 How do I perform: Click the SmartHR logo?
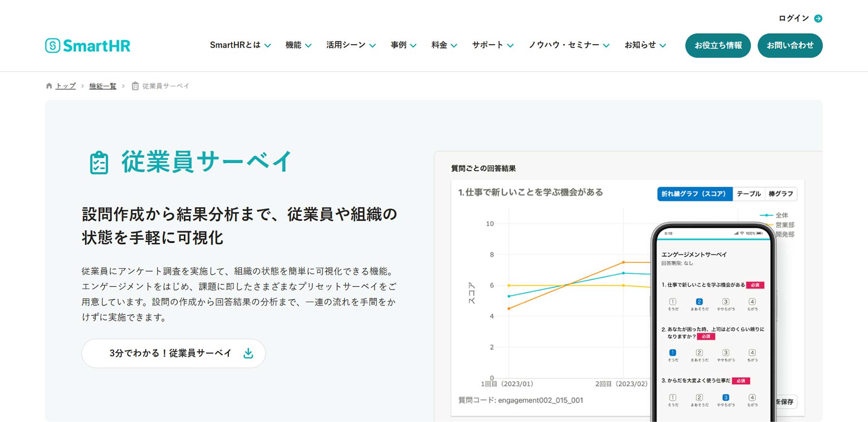tap(88, 45)
